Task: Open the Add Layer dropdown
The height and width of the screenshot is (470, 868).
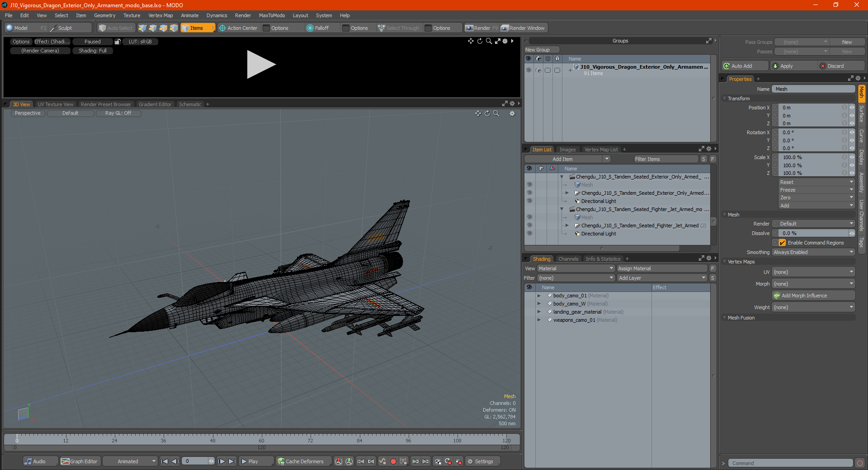Action: (662, 278)
